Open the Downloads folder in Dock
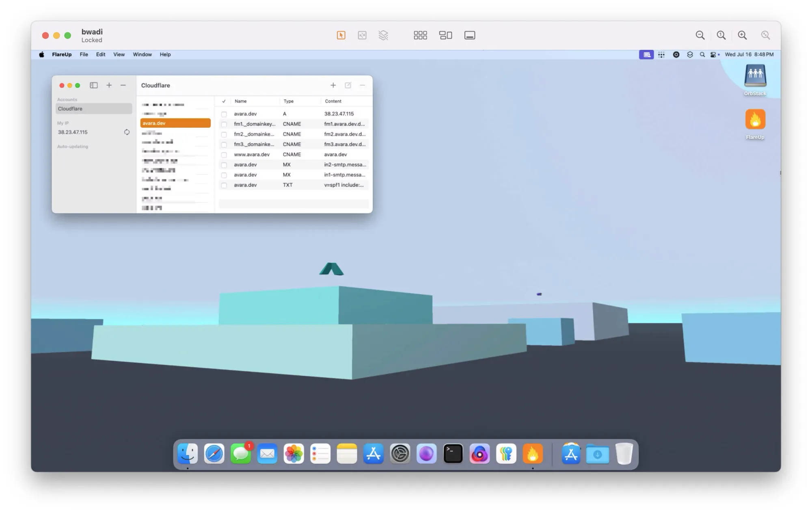This screenshot has width=812, height=513. (597, 454)
